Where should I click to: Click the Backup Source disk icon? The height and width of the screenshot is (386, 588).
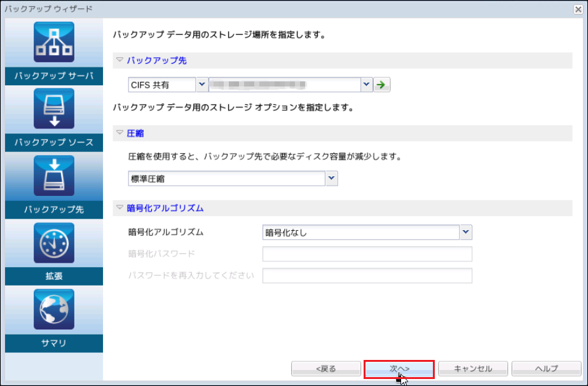[54, 109]
